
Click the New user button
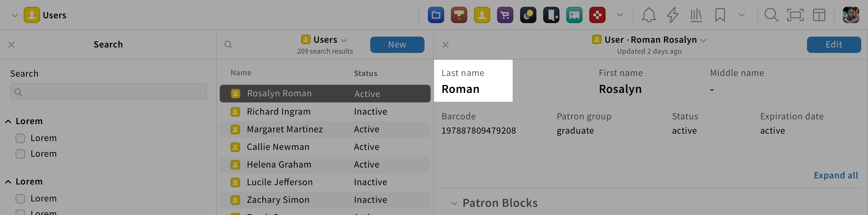pos(397,44)
